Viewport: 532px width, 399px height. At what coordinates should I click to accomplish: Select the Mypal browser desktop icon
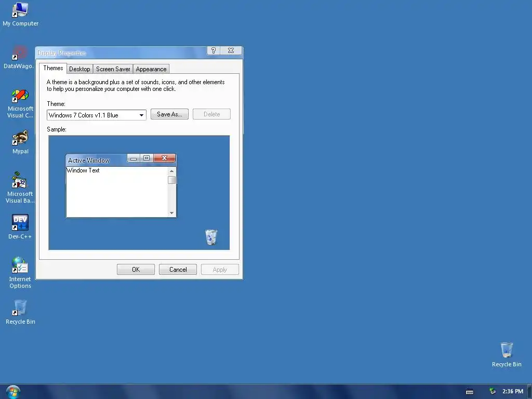coord(20,142)
